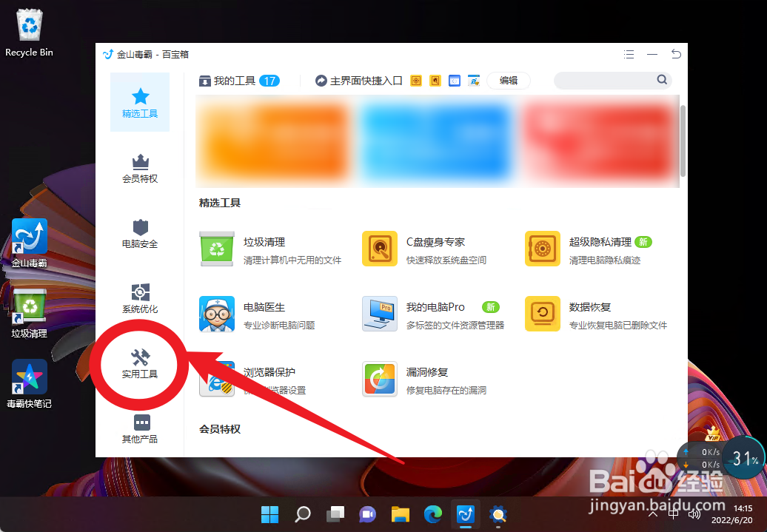This screenshot has width=767, height=532.
Task: Click the 我的工具 download box icon
Action: tap(205, 81)
